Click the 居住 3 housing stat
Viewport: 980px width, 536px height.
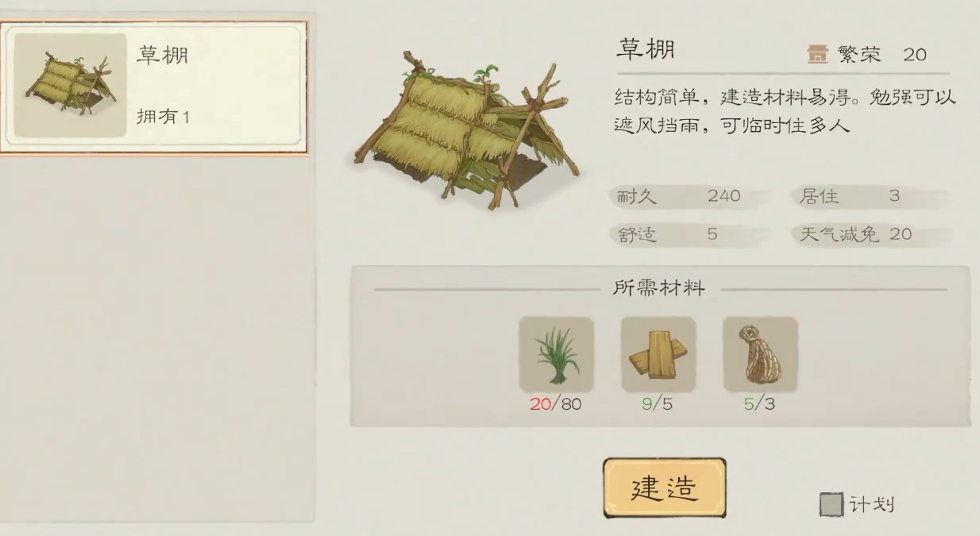point(870,196)
